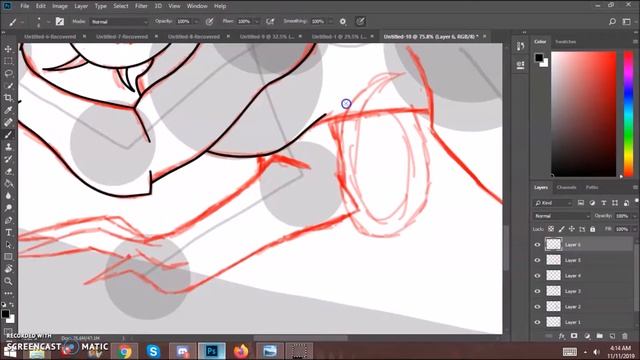This screenshot has height=360, width=640.
Task: Select the Dodge tool
Action: coord(8,208)
